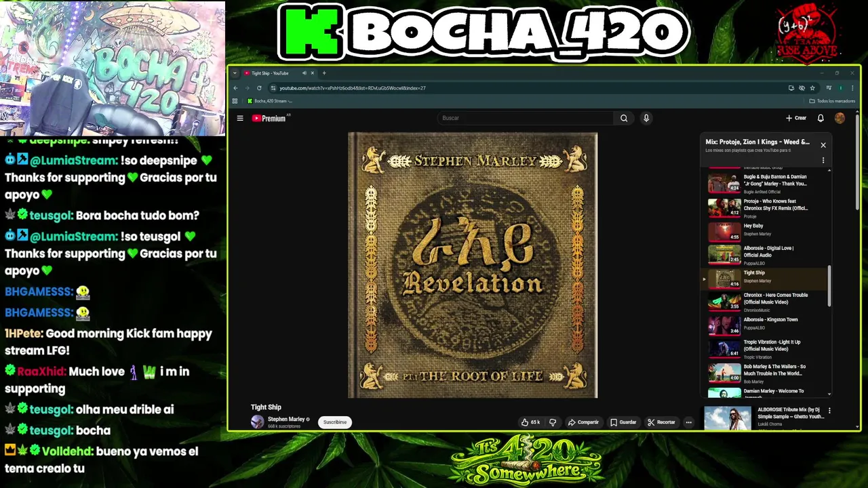Open the media controls toolbar icon

pos(829,88)
